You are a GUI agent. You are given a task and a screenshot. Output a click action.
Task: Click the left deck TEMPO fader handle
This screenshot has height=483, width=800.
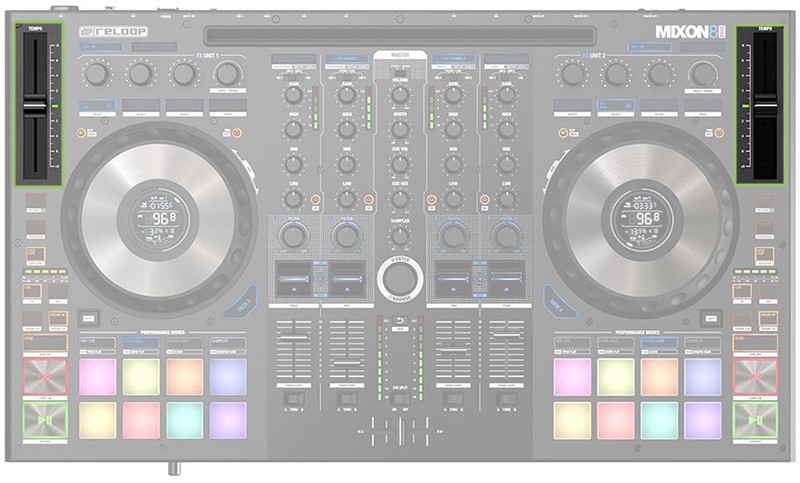pos(35,106)
